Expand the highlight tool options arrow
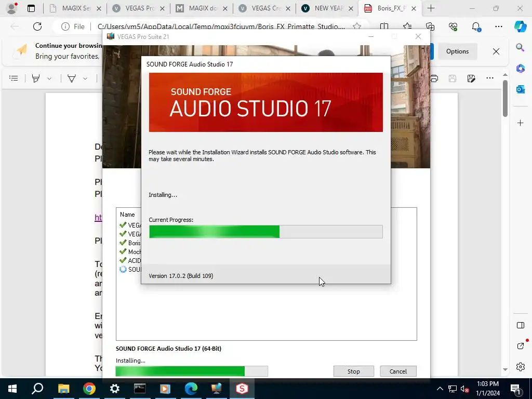 (x=49, y=79)
